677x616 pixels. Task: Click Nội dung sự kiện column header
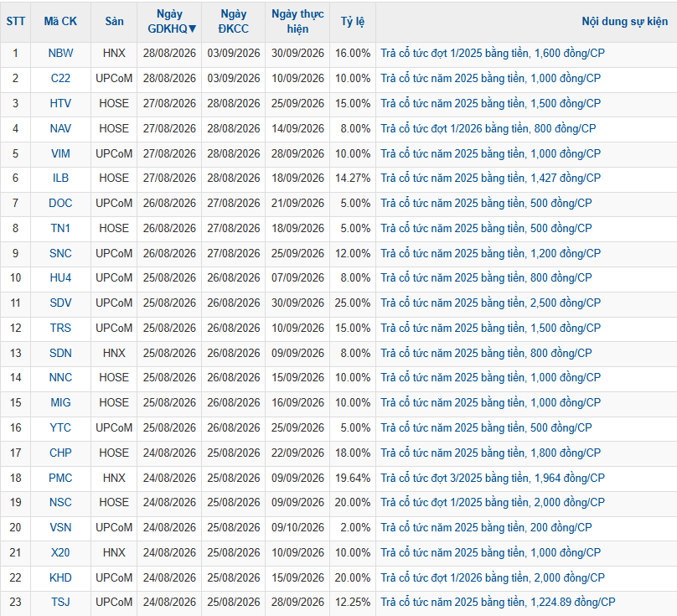point(625,21)
